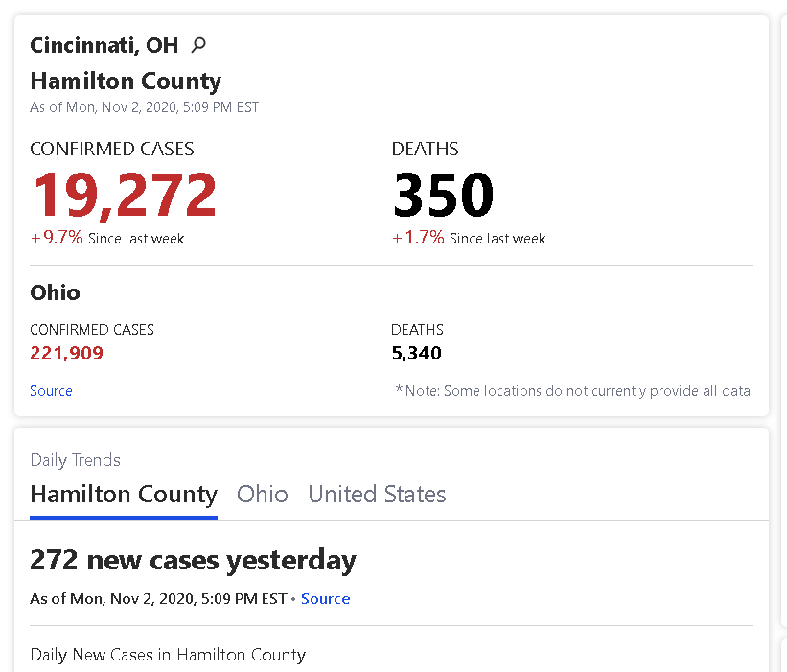Click the Hamilton County heading
This screenshot has height=672, width=787.
point(126,81)
